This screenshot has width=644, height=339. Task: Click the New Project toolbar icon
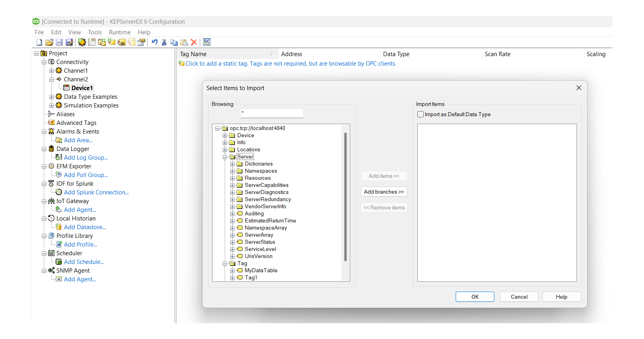[39, 42]
